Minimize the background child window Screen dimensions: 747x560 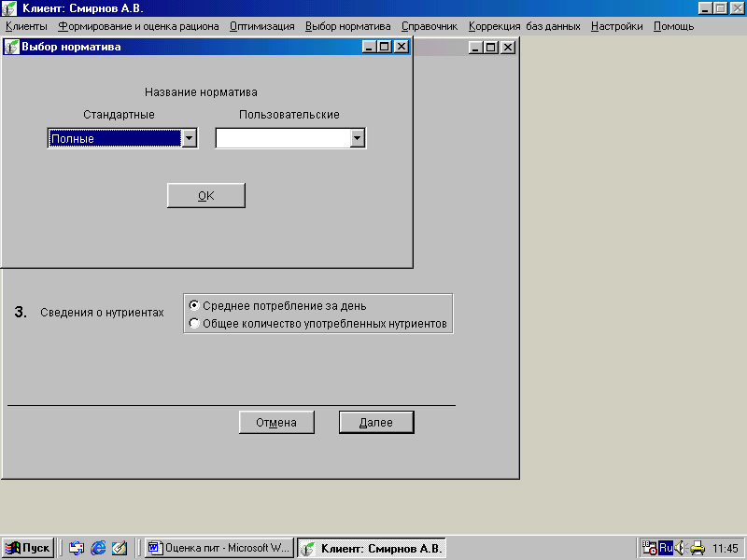pos(476,48)
